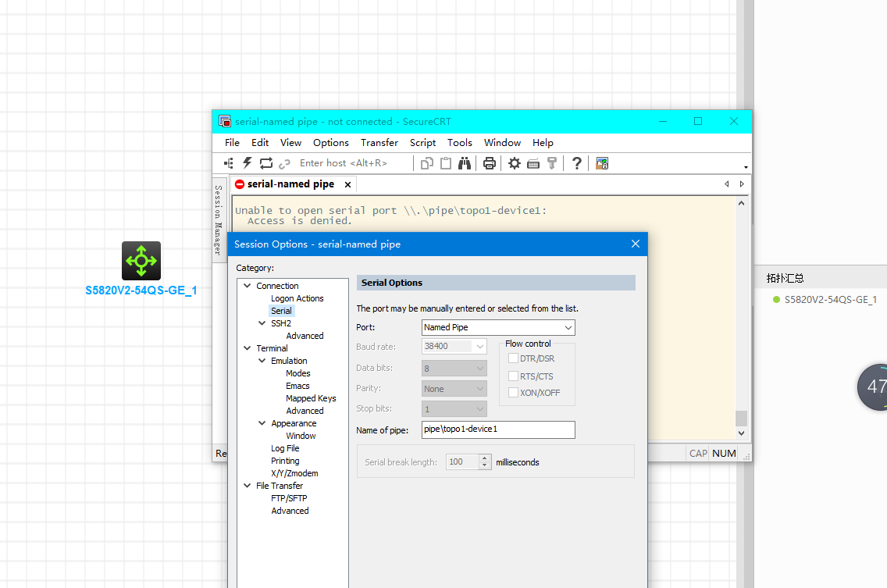Click the Find binoculars icon
The height and width of the screenshot is (588, 887).
coord(465,163)
